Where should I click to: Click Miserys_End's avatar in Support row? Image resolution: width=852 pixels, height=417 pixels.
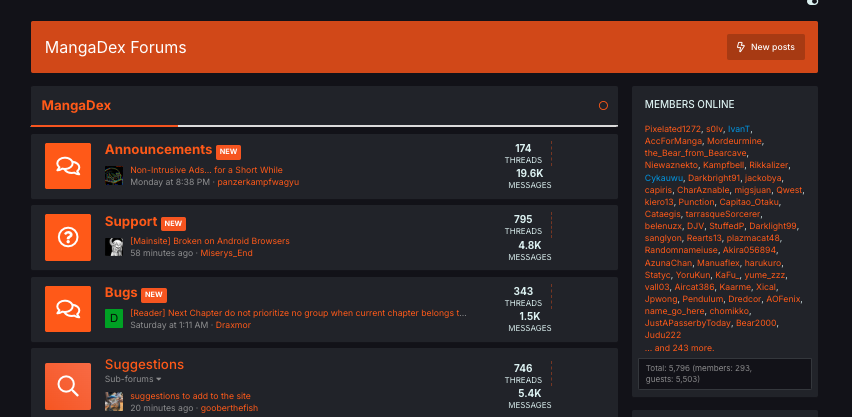point(114,247)
